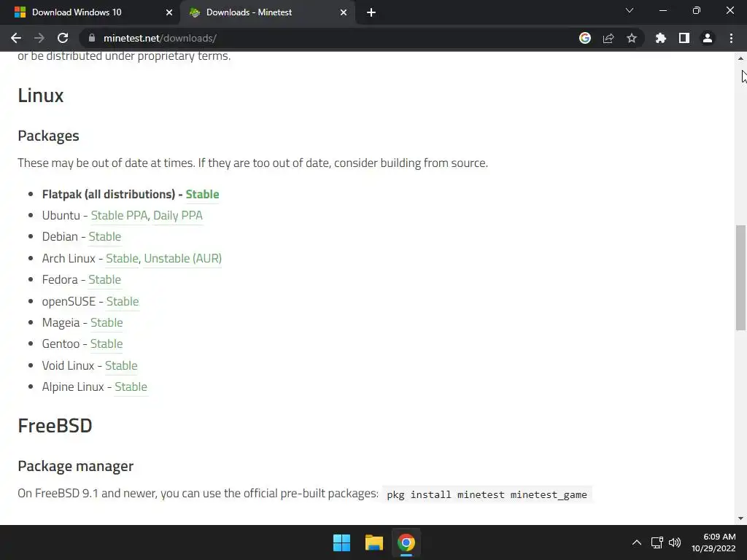Click the scrollbar down arrow
This screenshot has width=747, height=560.
pos(740,518)
